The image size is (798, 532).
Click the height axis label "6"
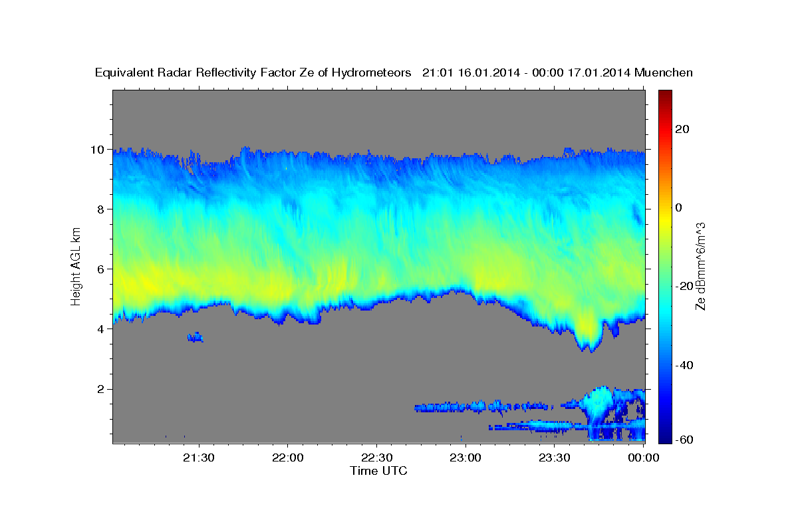102,269
